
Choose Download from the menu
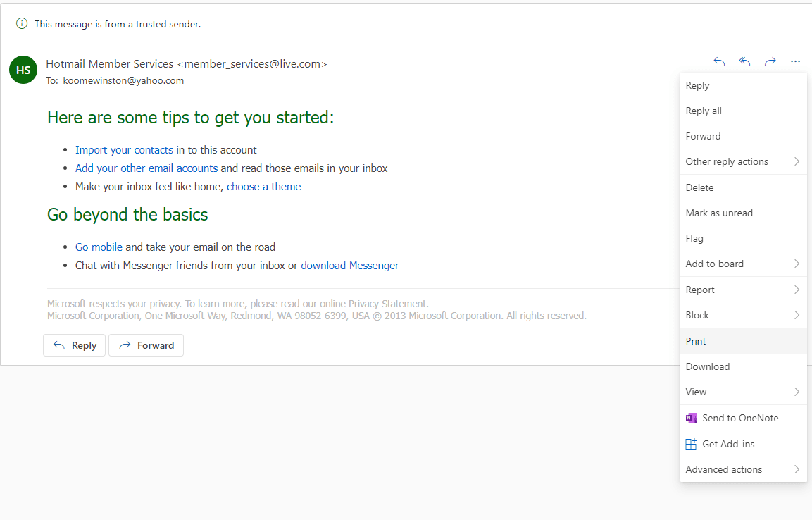(x=744, y=366)
